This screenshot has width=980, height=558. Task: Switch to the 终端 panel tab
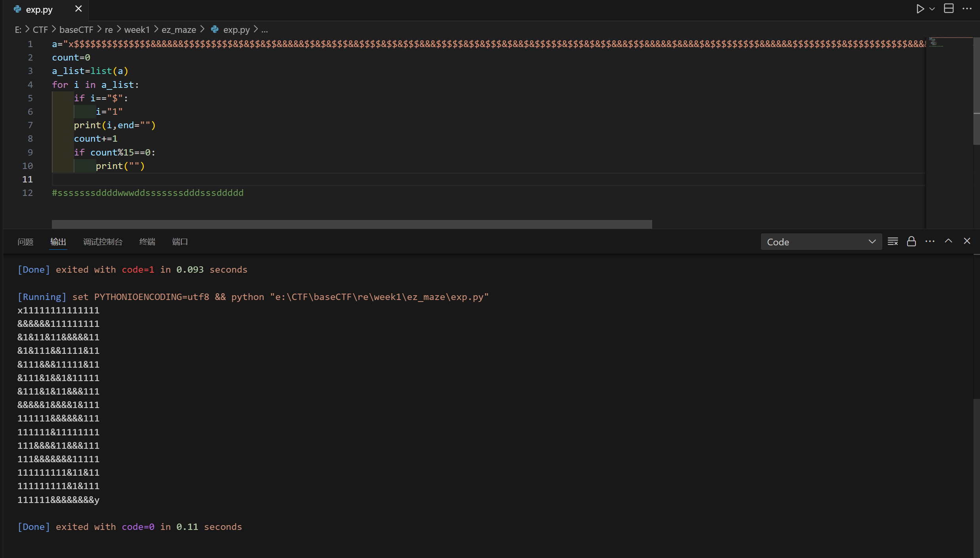click(147, 242)
